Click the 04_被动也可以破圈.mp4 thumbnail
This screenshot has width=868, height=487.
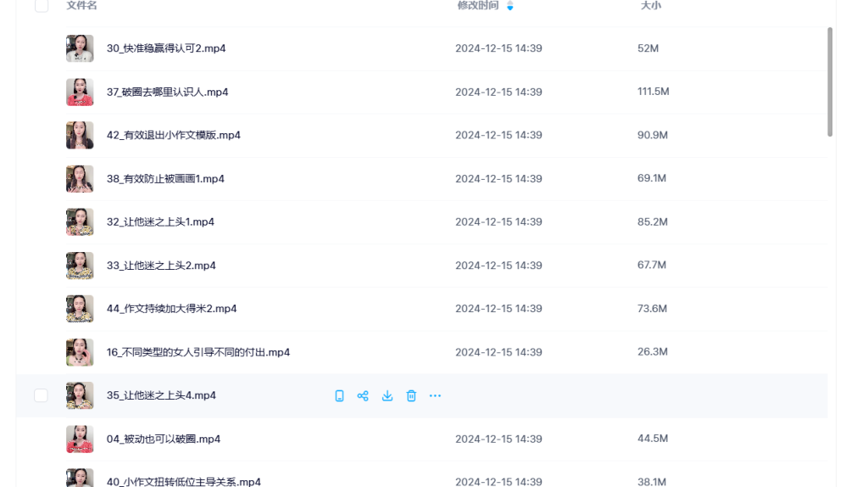[x=80, y=439]
